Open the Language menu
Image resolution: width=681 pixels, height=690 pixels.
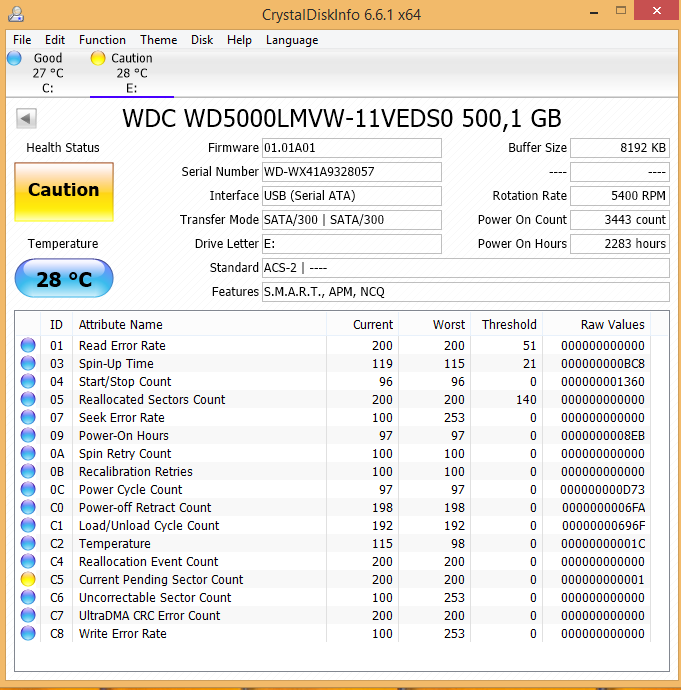[292, 40]
